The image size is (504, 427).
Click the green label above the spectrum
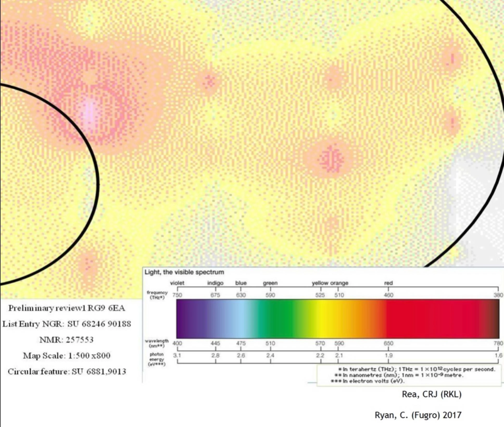(270, 283)
